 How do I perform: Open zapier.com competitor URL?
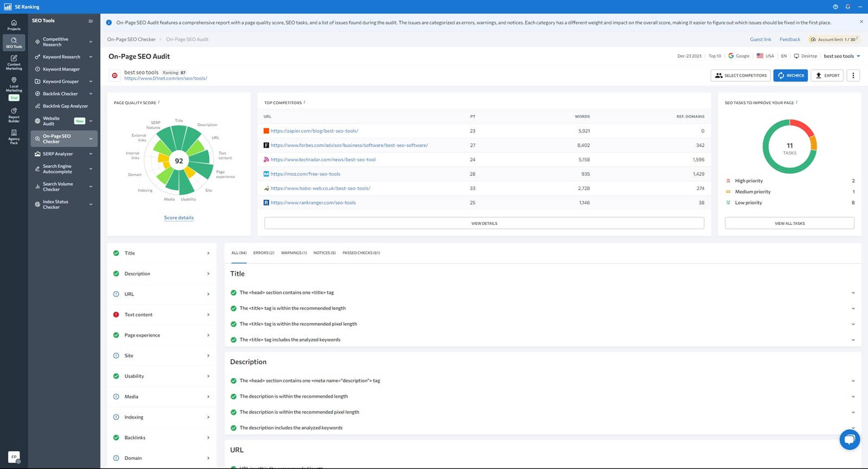[314, 131]
